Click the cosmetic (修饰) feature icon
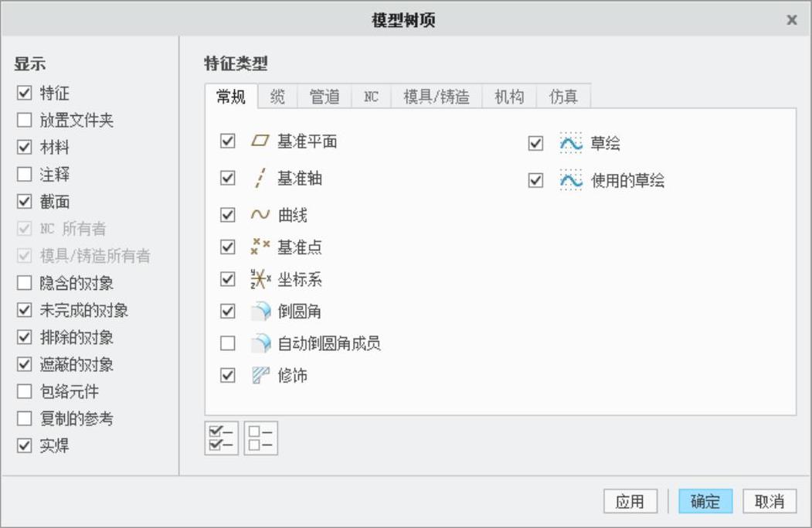Screen dimensions: 812x528 (260, 376)
